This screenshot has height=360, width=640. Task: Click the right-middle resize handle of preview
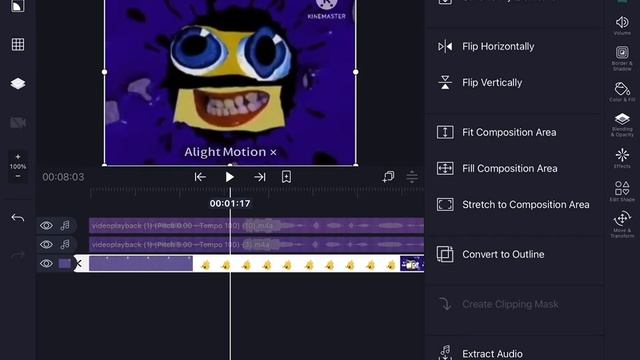(356, 72)
